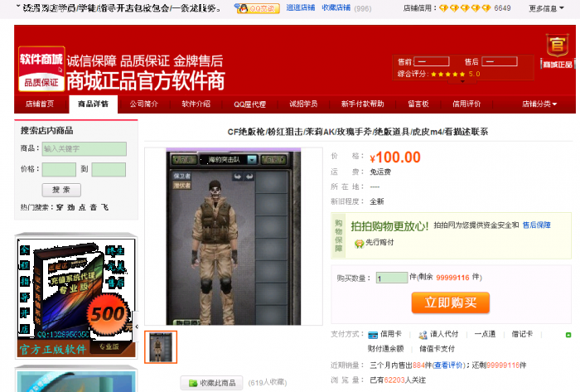Click the main product character image

pyautogui.click(x=234, y=237)
